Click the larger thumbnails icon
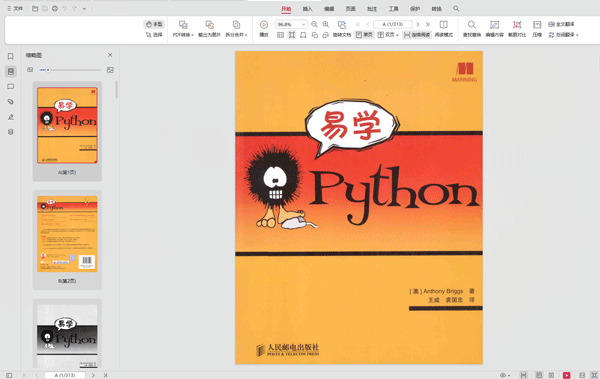Screen dimensions: 600x379 110,70
